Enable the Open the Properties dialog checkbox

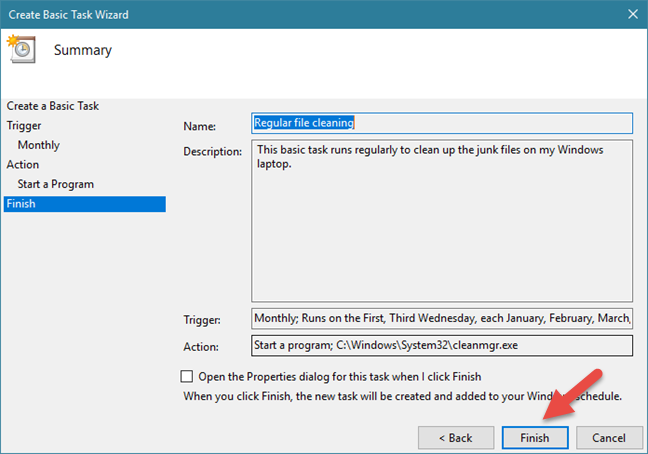point(187,377)
